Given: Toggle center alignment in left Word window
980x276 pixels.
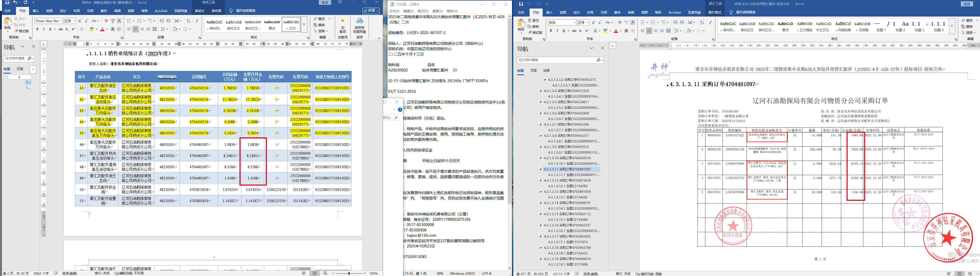Looking at the screenshot, I should pyautogui.click(x=135, y=29).
